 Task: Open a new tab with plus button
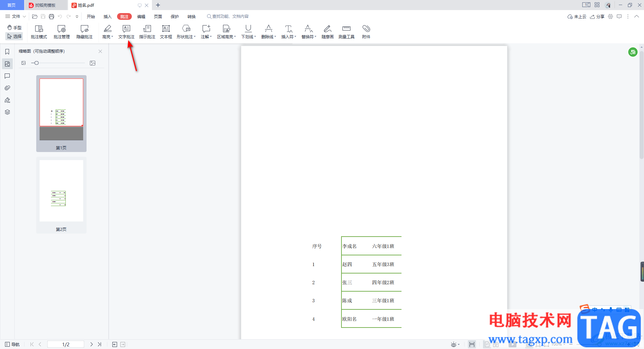[x=158, y=5]
